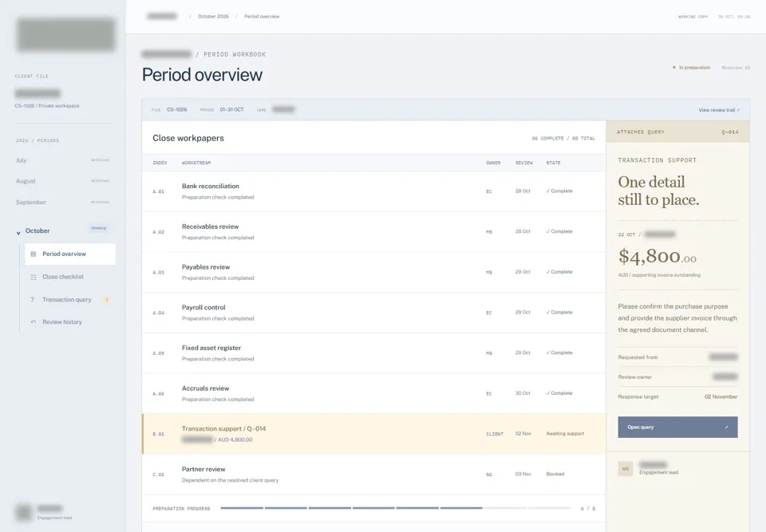Click the orange Transaction query alert badge
766x532 pixels.
tap(106, 299)
